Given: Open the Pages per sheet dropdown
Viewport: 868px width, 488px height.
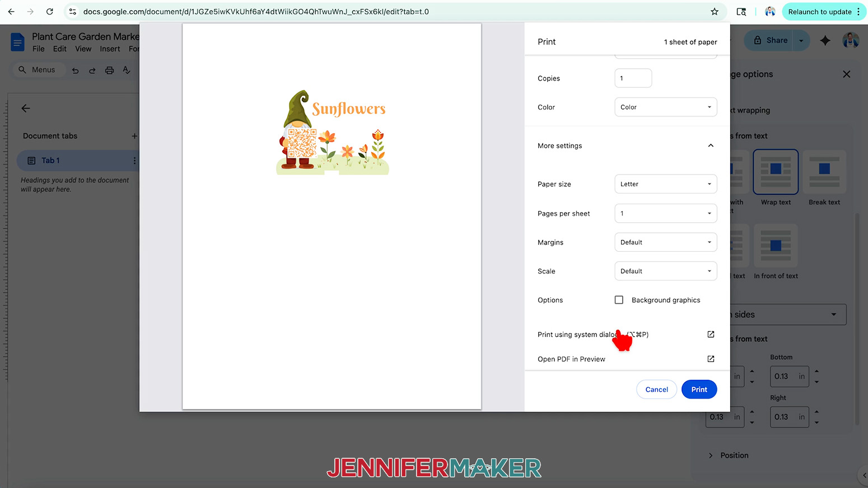Looking at the screenshot, I should [x=666, y=213].
